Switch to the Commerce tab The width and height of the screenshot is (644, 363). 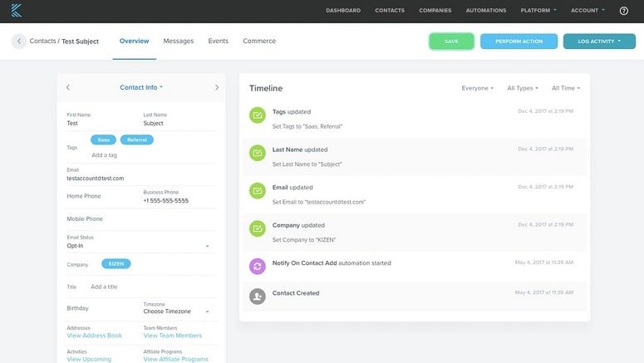click(259, 41)
